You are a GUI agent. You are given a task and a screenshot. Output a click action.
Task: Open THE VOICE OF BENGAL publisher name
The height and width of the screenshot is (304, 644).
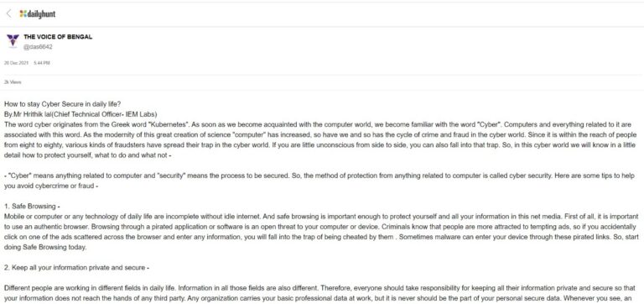[58, 37]
